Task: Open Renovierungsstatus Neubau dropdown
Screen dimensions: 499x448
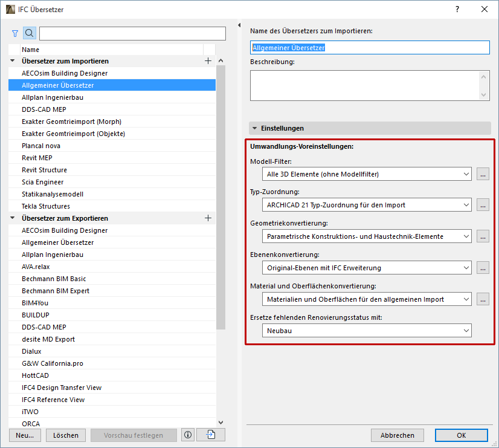Action: 367,331
